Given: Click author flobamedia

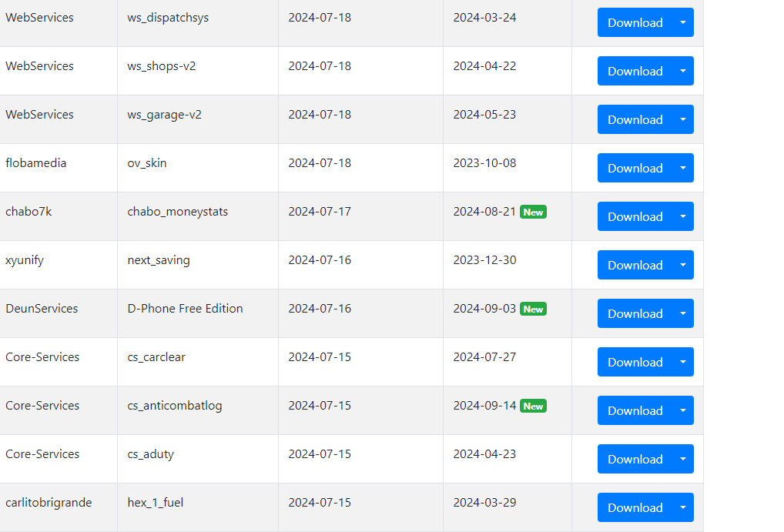Looking at the screenshot, I should coord(36,163).
